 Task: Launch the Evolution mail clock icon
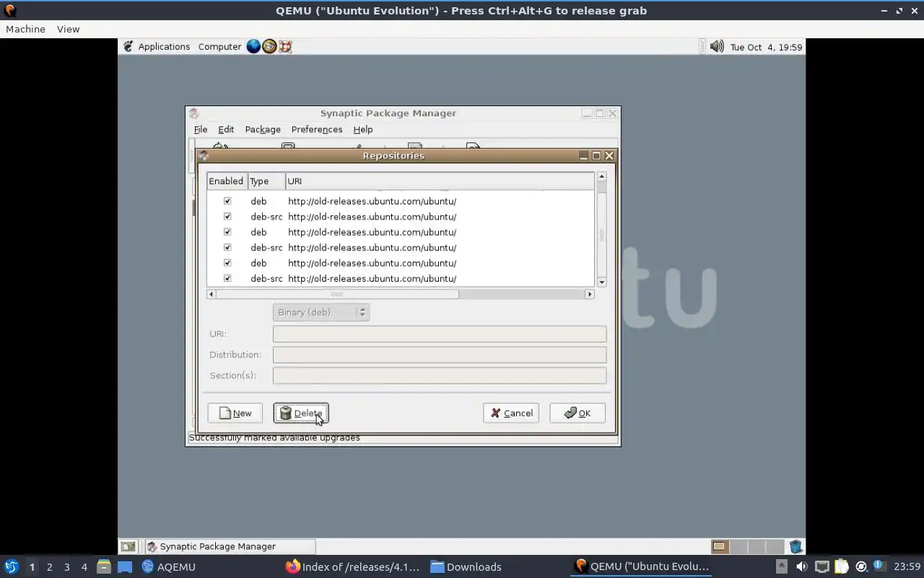point(269,46)
